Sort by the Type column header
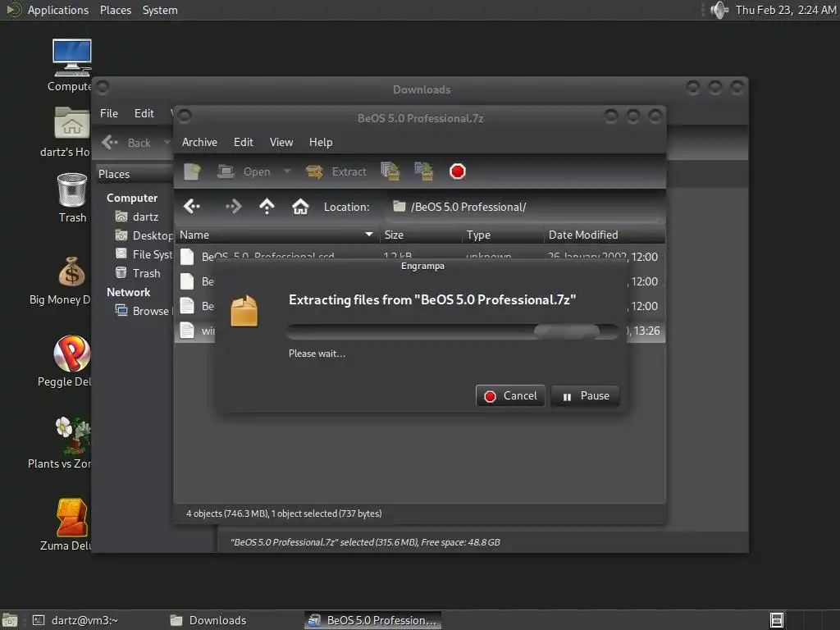The width and height of the screenshot is (840, 630). [x=503, y=235]
